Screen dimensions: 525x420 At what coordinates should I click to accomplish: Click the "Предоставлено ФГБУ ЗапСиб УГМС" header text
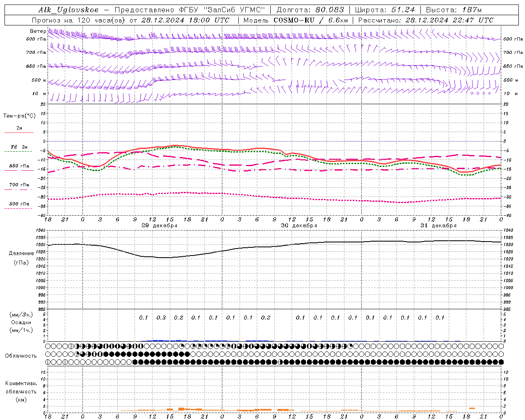click(190, 10)
